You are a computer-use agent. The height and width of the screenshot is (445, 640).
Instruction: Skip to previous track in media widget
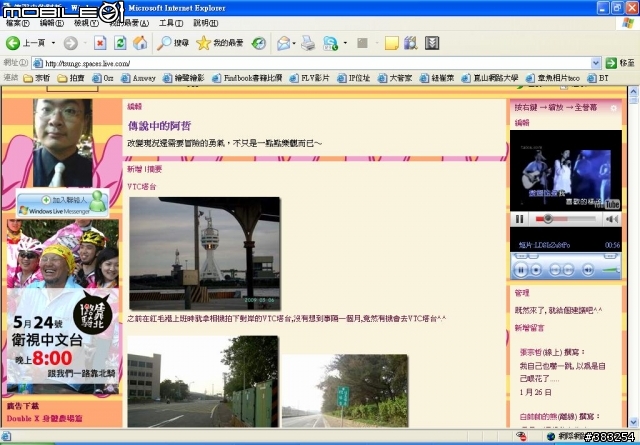coord(555,270)
